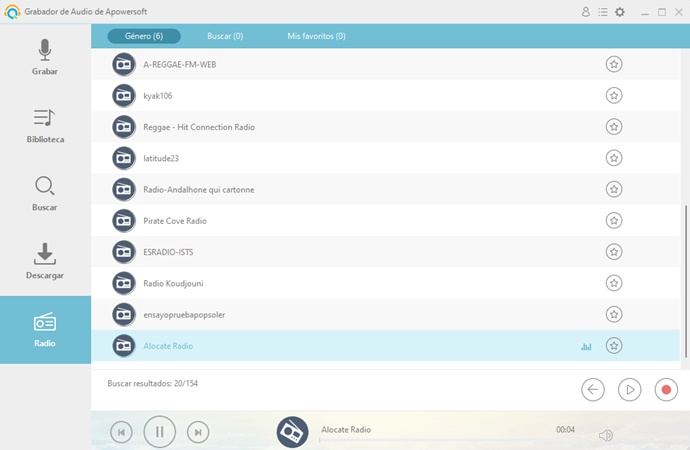
Task: Click radio icon of A-REGGAE-FM-WEB
Action: 124,65
